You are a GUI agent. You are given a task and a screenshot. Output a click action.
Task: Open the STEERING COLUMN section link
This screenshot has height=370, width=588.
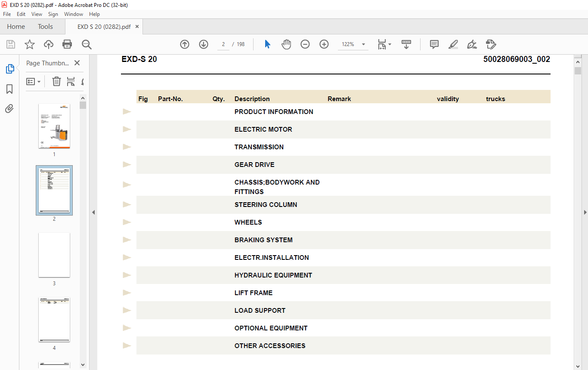click(266, 205)
